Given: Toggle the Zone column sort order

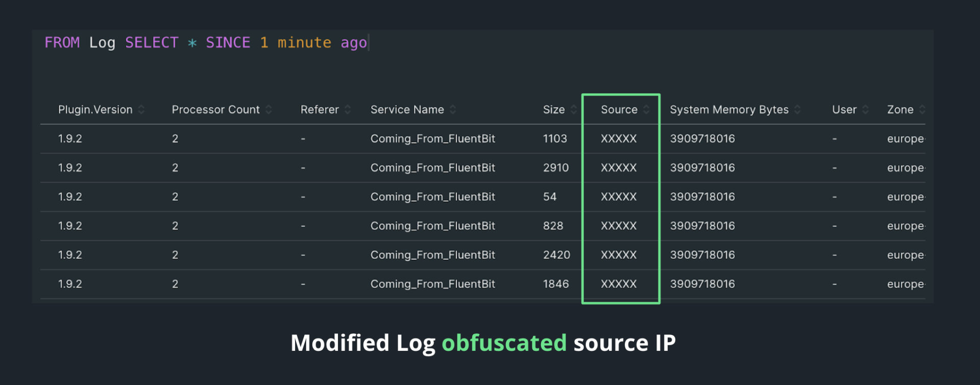Looking at the screenshot, I should 922,109.
